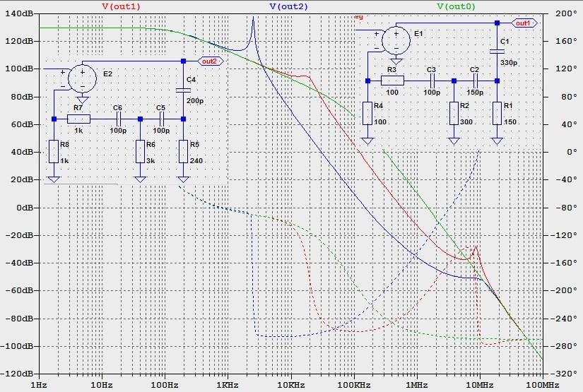Click the R2 resistor symbol
583x392 pixels.
coord(454,113)
